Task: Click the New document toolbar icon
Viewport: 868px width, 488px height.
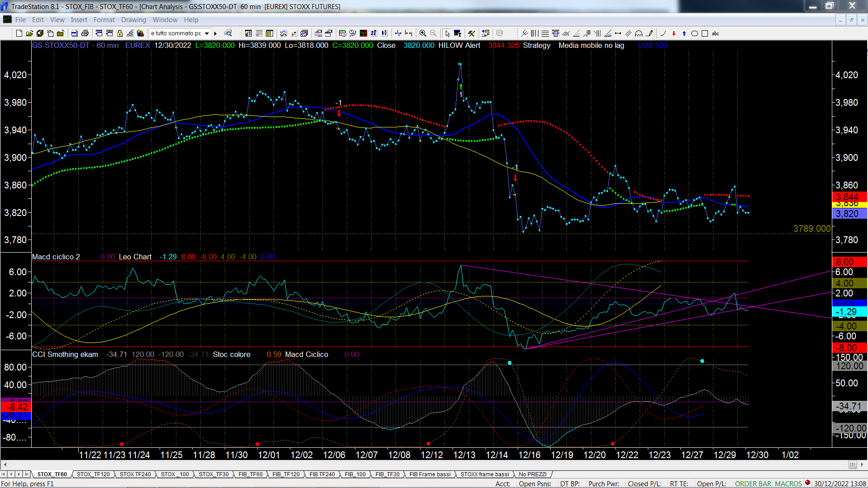Action: (19, 33)
